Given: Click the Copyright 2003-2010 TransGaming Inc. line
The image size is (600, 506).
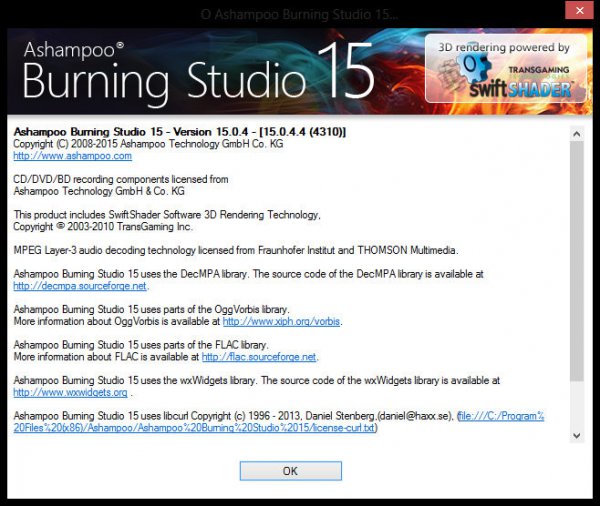Looking at the screenshot, I should (103, 227).
